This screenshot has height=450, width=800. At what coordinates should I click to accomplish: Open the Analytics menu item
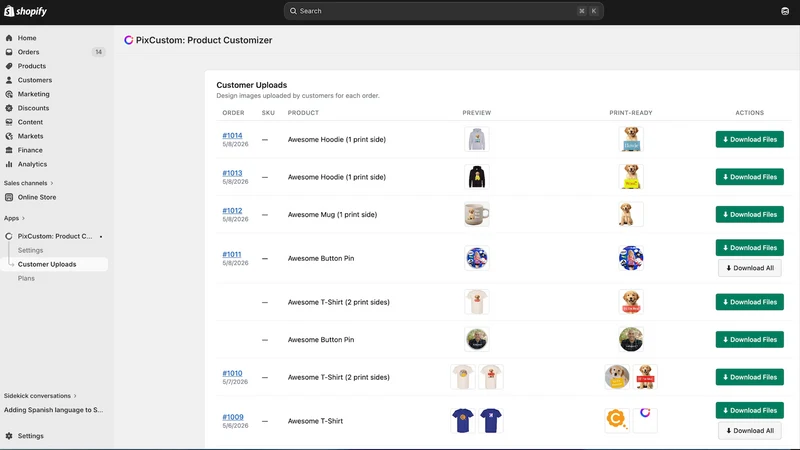pyautogui.click(x=32, y=164)
